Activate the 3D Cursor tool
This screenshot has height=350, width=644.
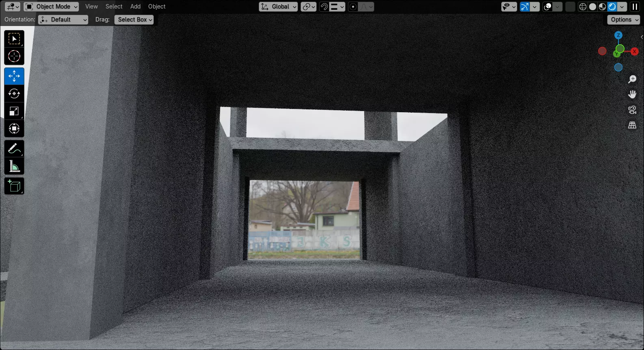click(14, 56)
